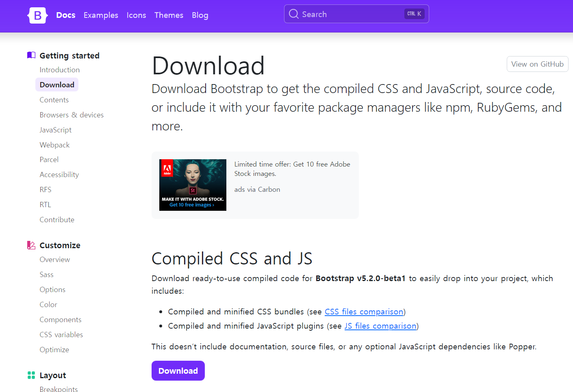Click View on GitHub button

[537, 64]
